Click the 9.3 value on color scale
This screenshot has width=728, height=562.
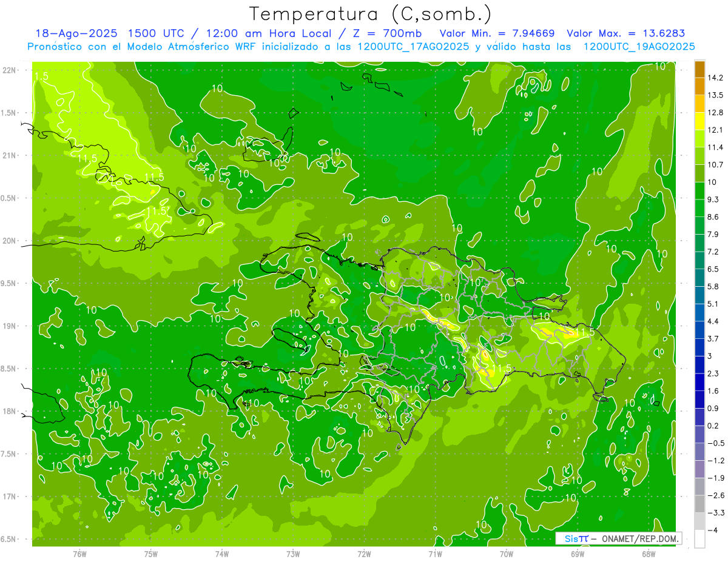click(x=713, y=199)
